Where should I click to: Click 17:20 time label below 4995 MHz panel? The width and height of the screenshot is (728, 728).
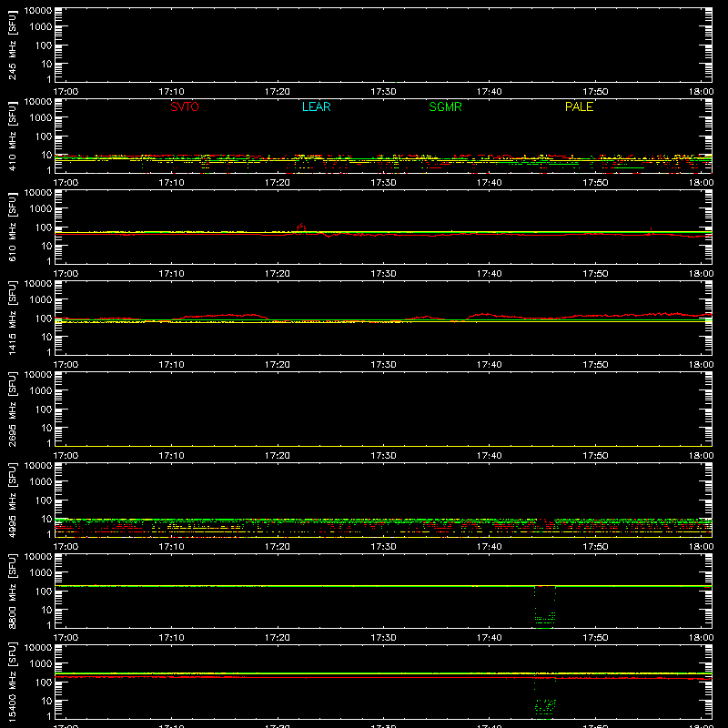278,547
